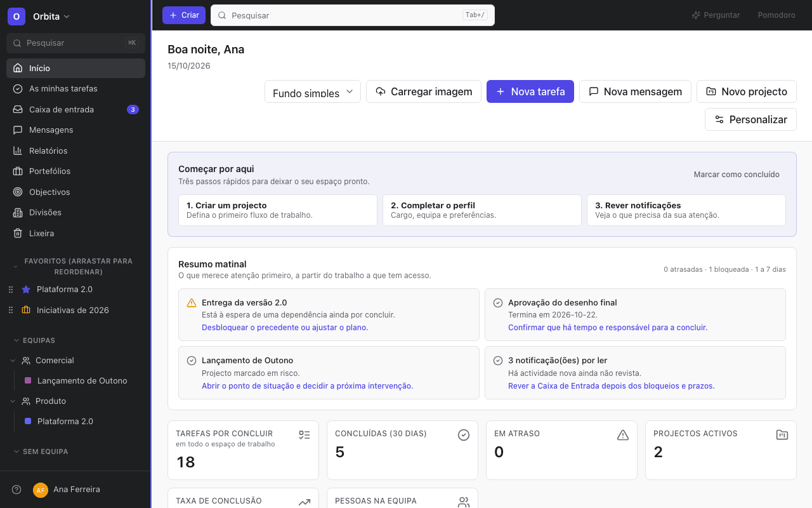Click the Iniciativas de 2026 portfolio icon
Screen dimensions: 812x508
pyautogui.click(x=26, y=310)
